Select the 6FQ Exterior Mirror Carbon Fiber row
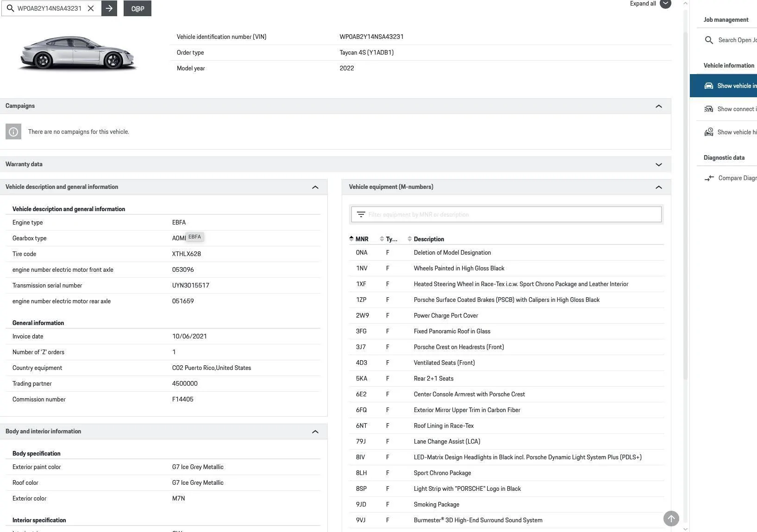Viewport: 757px width, 532px height. (506, 410)
